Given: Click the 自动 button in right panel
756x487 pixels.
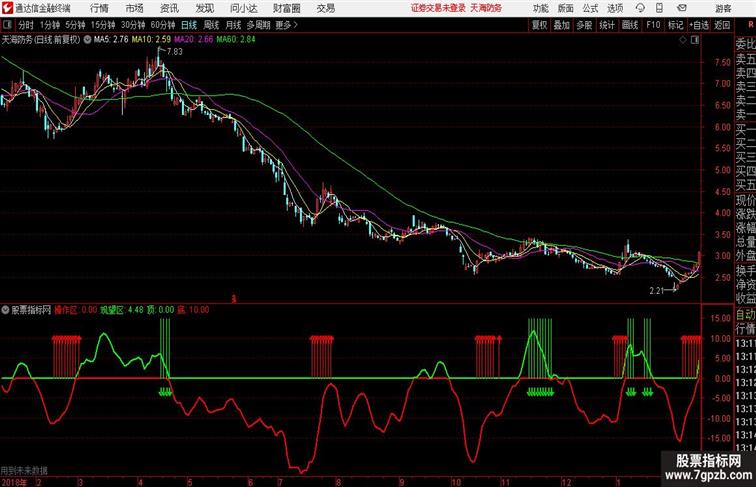Looking at the screenshot, I should point(745,315).
